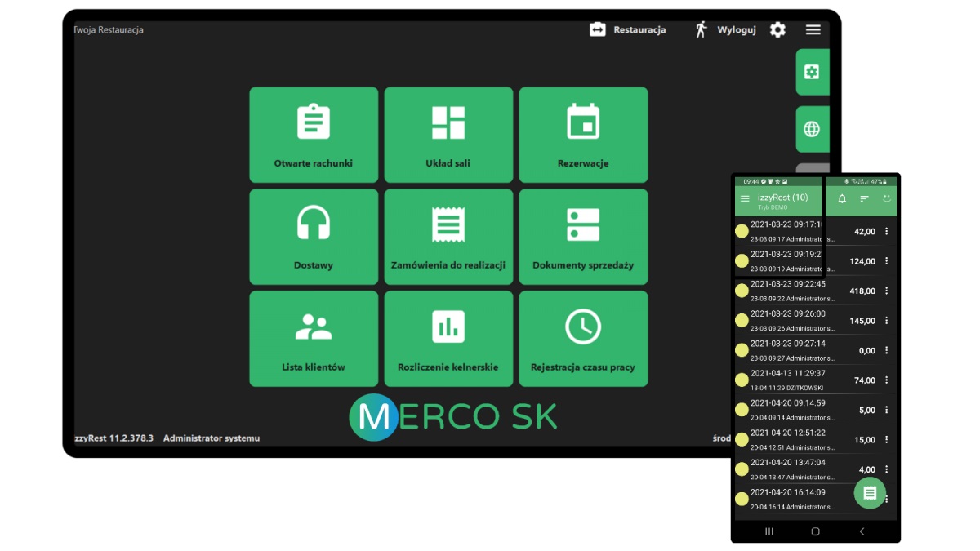
Task: Click the Restauracja button in header
Action: 628,30
